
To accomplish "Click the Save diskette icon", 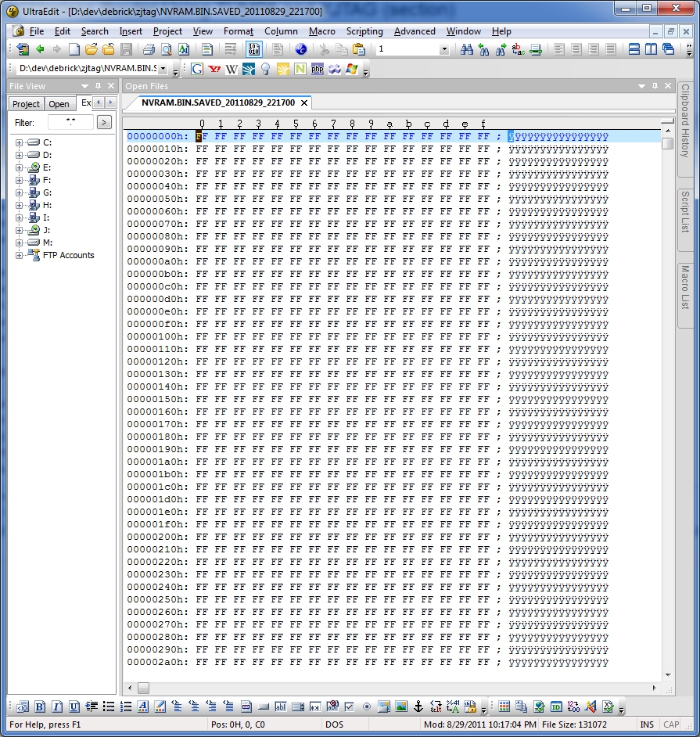I will point(126,49).
